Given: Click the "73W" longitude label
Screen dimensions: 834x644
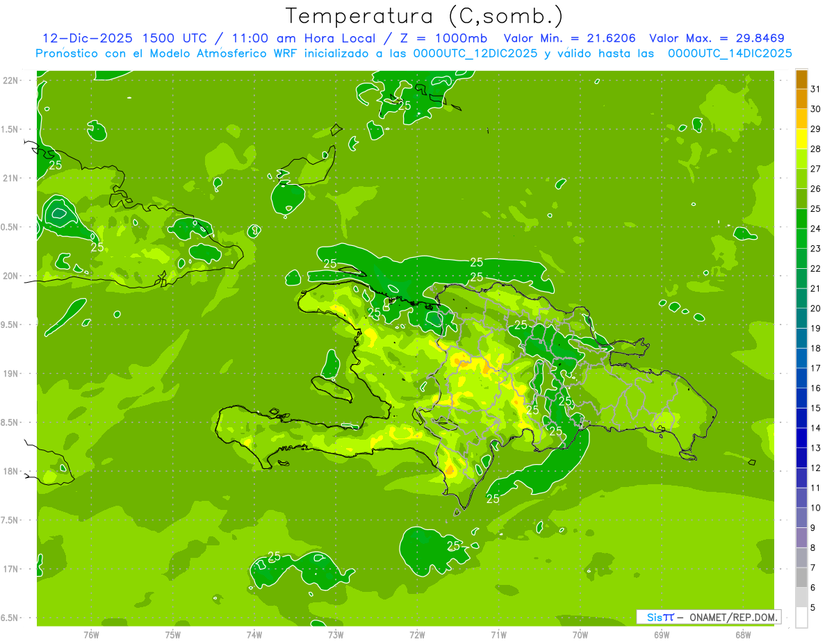Looking at the screenshot, I should click(336, 635).
